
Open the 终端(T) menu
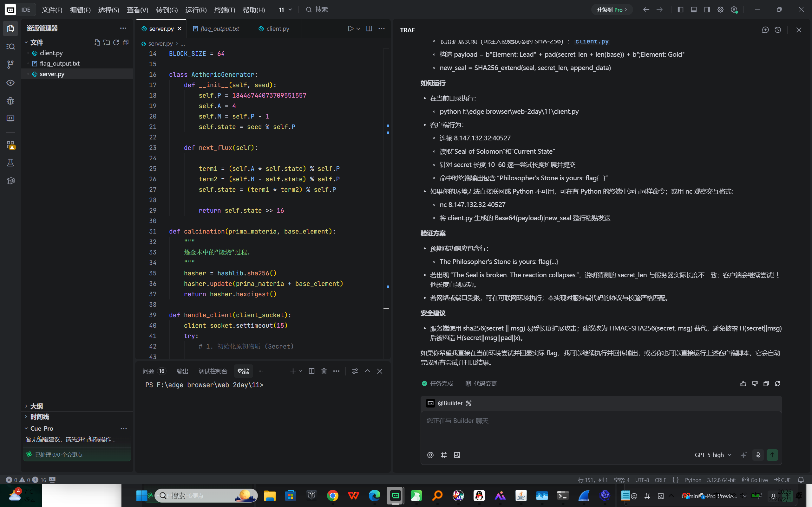(225, 10)
